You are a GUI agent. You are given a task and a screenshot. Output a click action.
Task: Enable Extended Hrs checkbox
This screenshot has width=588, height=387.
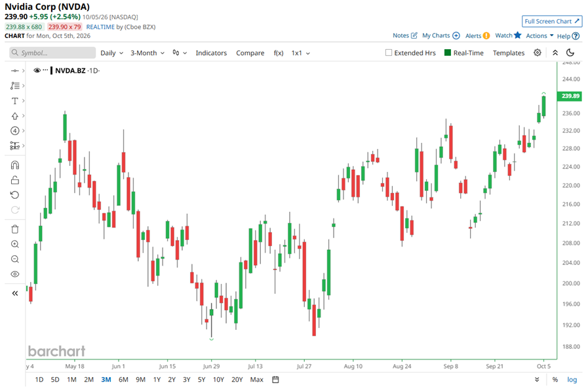(389, 52)
